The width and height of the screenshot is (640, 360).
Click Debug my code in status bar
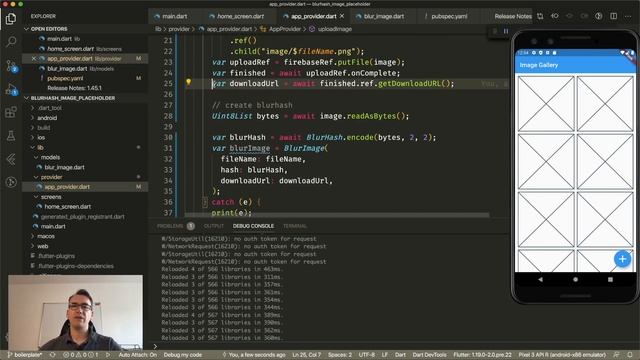coord(182,355)
